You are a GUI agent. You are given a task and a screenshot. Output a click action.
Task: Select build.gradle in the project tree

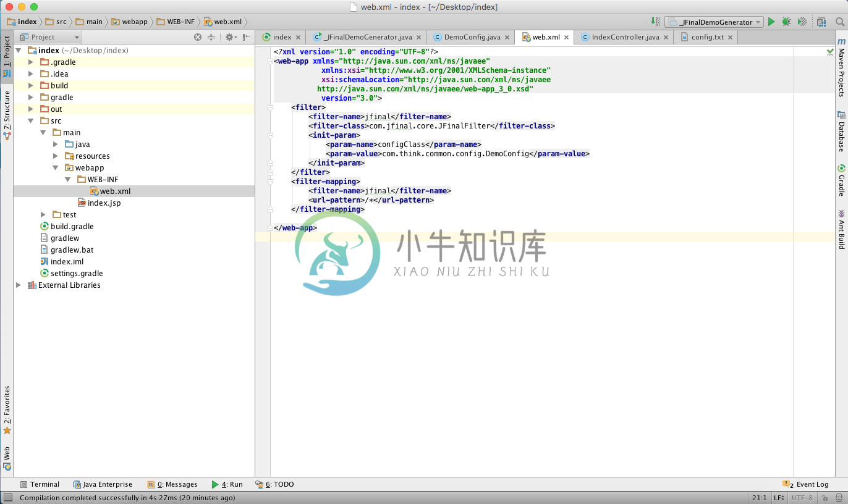pyautogui.click(x=67, y=226)
